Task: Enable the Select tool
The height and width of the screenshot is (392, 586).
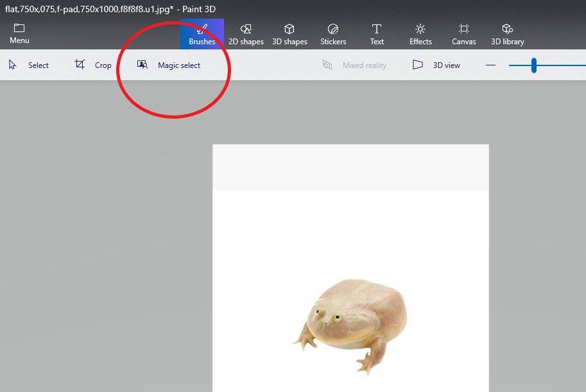Action: [29, 65]
